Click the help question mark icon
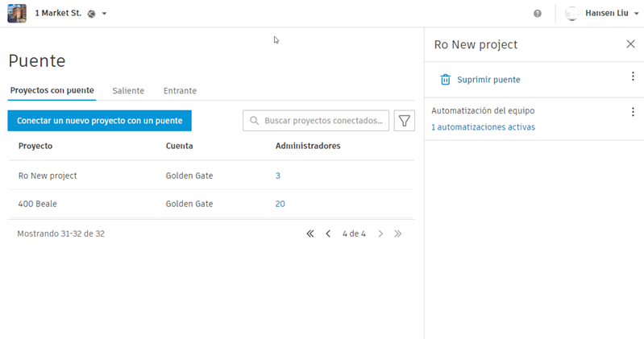Screen dimensions: 644x339 point(538,14)
